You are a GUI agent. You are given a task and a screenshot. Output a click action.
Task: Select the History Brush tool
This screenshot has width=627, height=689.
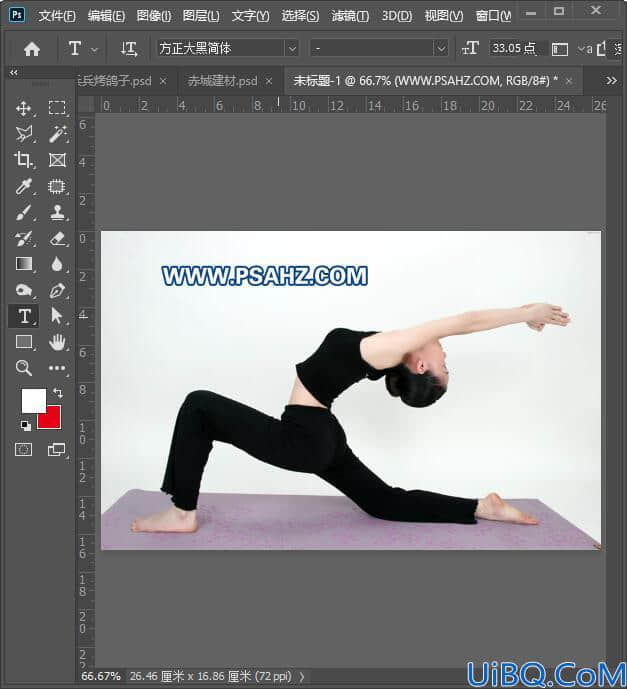point(24,239)
